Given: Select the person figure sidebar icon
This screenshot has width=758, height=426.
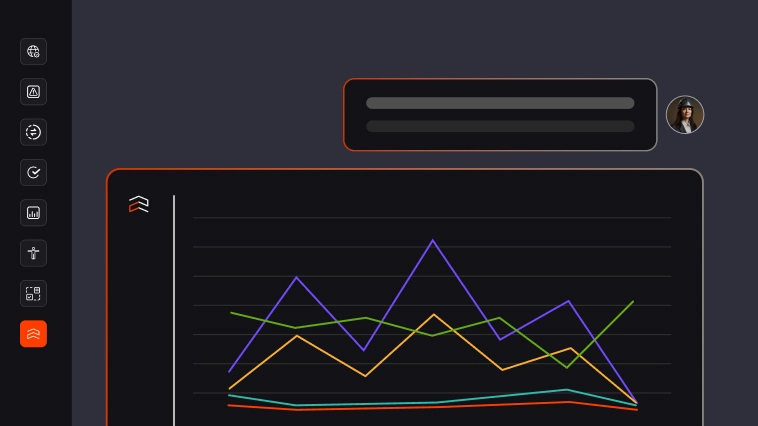Looking at the screenshot, I should (33, 253).
